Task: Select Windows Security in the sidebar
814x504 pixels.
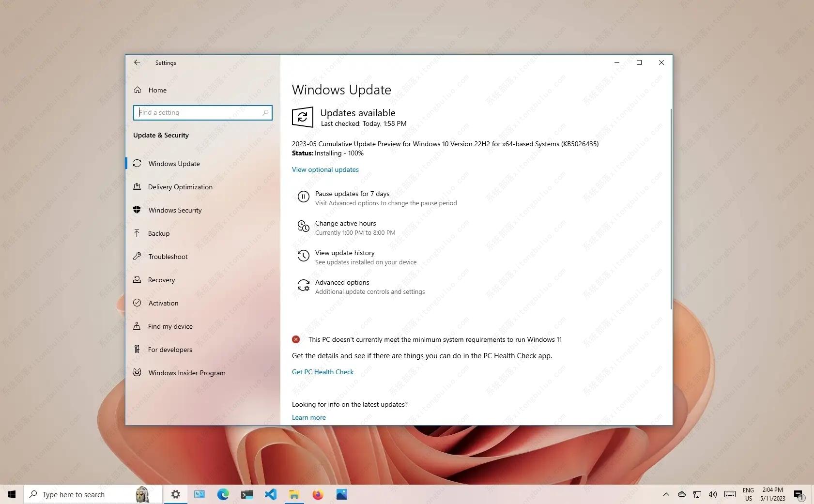Action: (175, 210)
